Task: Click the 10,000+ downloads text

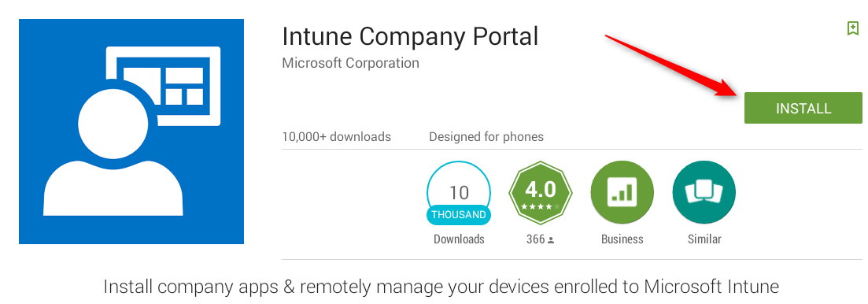Action: 336,136
